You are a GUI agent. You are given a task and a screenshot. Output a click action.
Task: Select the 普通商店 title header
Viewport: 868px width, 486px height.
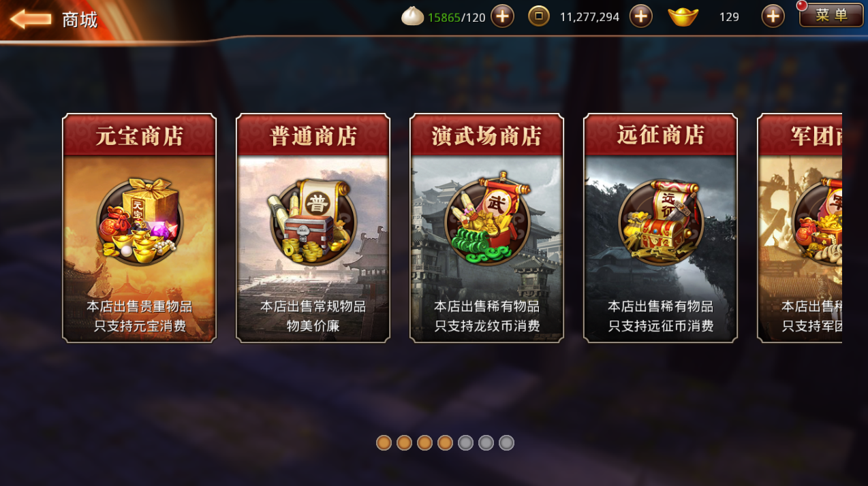(x=313, y=135)
